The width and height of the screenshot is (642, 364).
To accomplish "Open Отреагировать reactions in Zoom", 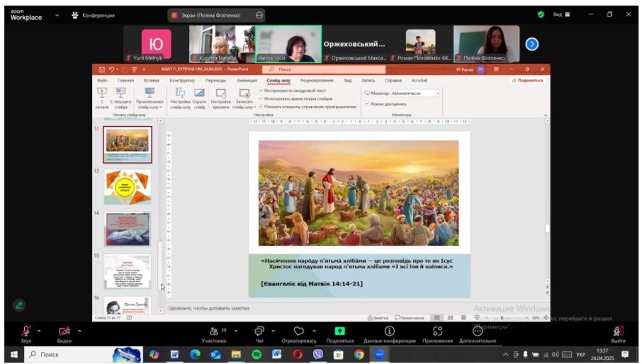I will pyautogui.click(x=299, y=334).
